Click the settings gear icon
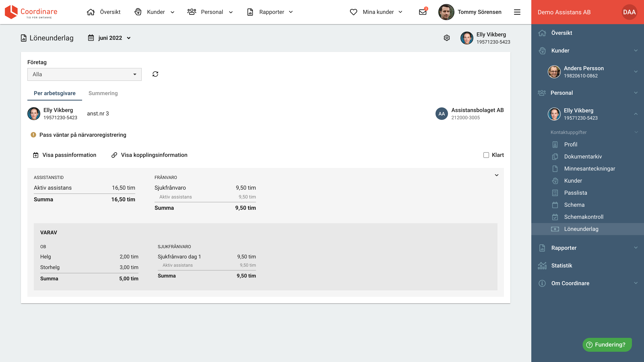Screen dimensions: 644x362 tap(447, 38)
